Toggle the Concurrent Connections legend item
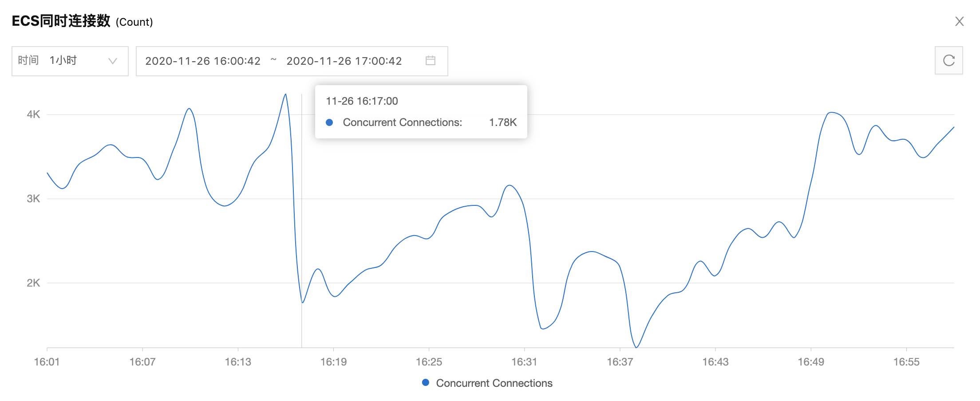 (487, 383)
